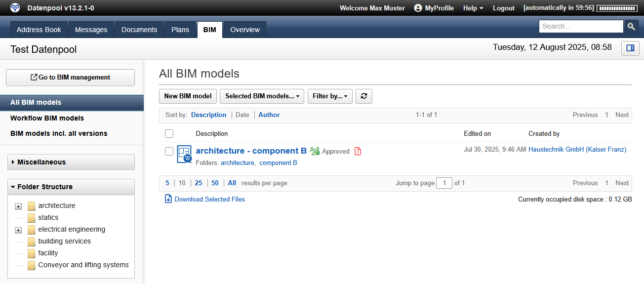Click the Jump to page input field
This screenshot has width=644, height=284.
click(444, 183)
